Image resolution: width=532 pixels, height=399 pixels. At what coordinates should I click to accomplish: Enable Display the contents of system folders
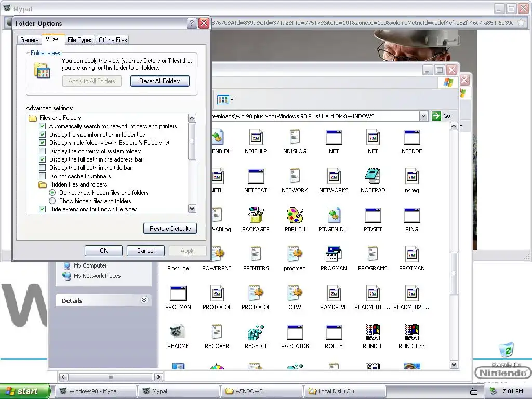[x=43, y=151]
